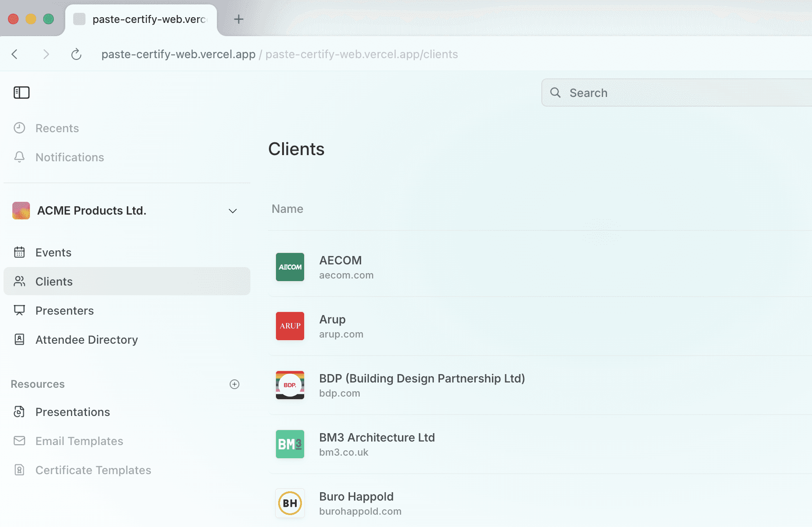Open Notifications in the sidebar
812x527 pixels.
click(127, 157)
